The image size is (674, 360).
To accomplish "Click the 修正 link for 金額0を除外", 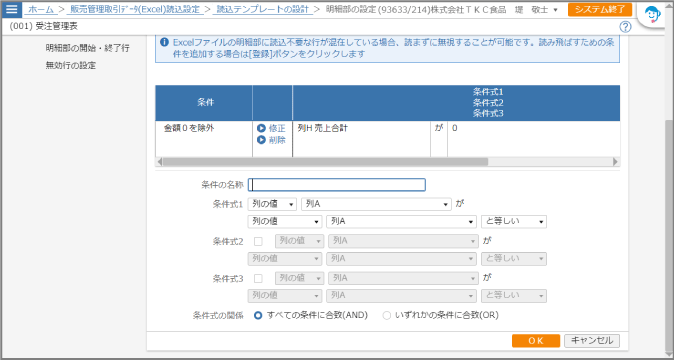I will pos(277,128).
